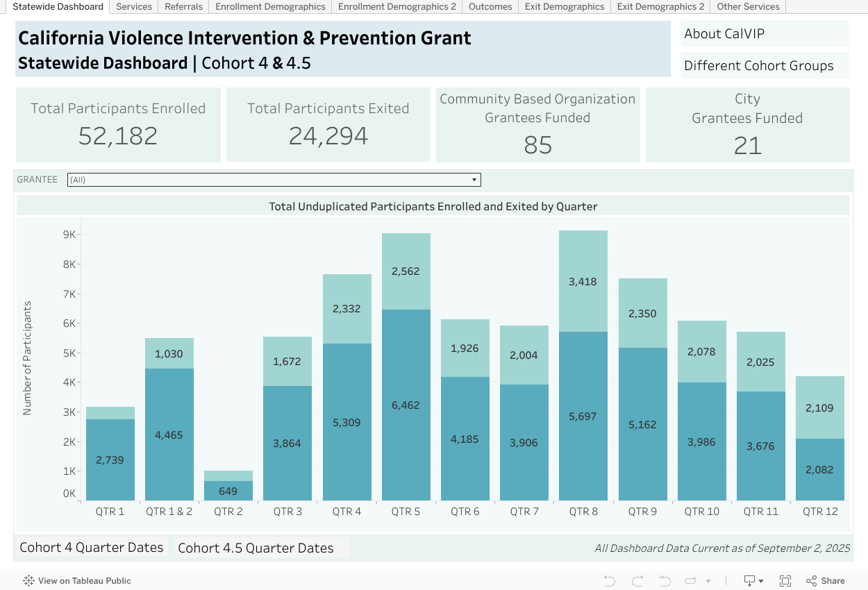Open the Download icon menu

pyautogui.click(x=753, y=581)
